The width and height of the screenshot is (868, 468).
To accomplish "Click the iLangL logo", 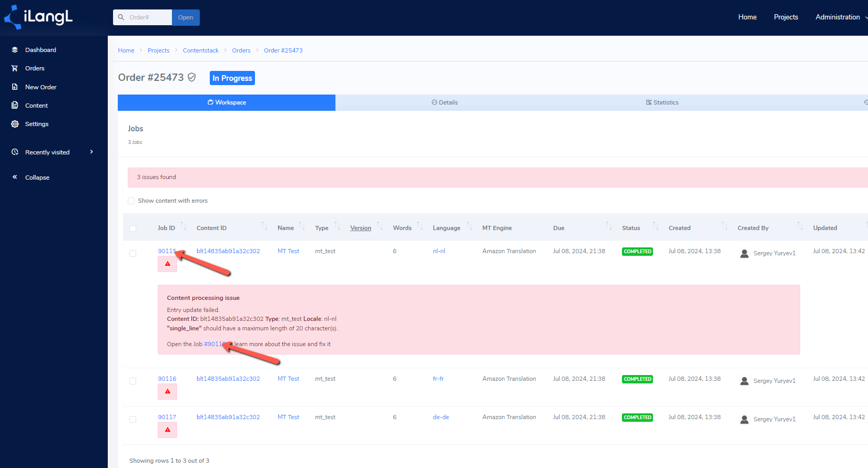I will point(38,17).
